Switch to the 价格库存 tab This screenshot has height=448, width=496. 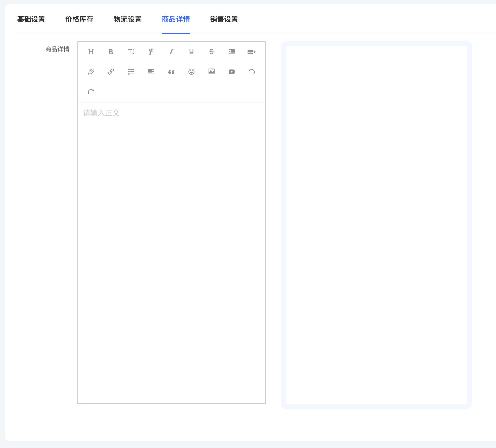coord(79,19)
